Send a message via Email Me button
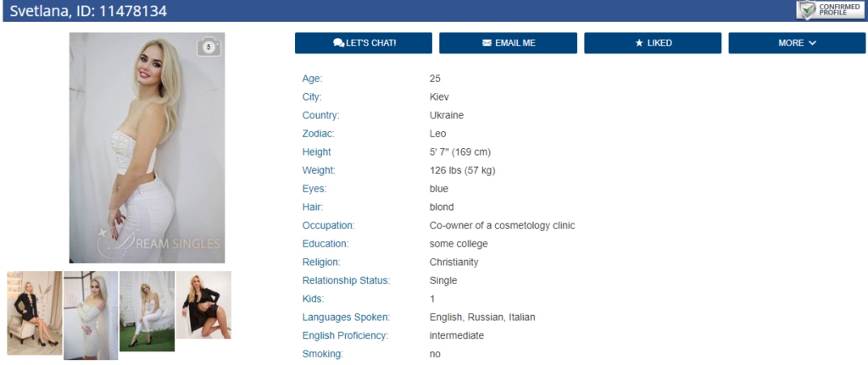868x365 pixels. click(x=509, y=43)
